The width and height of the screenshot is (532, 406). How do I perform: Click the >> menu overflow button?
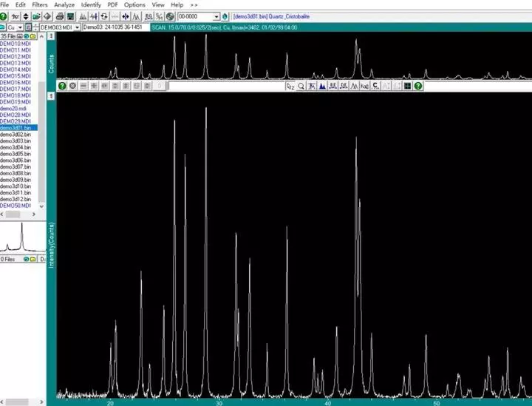point(194,4)
